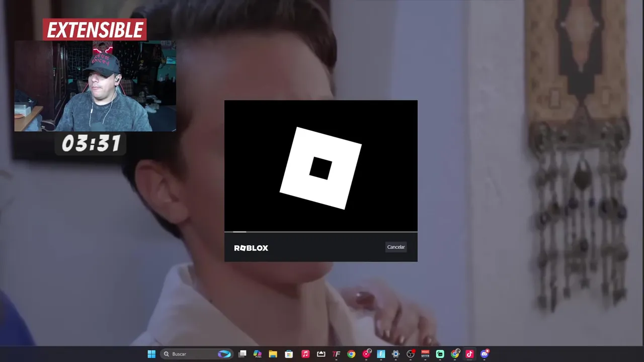Open the green Streamlabs-style taskbar icon
The height and width of the screenshot is (362, 644).
440,354
